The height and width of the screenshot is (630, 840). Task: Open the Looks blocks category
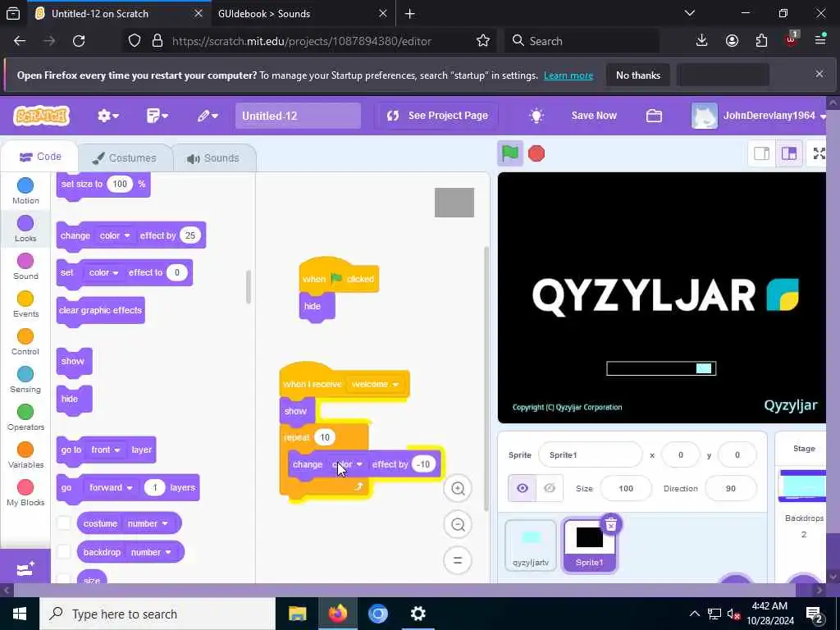[25, 229]
